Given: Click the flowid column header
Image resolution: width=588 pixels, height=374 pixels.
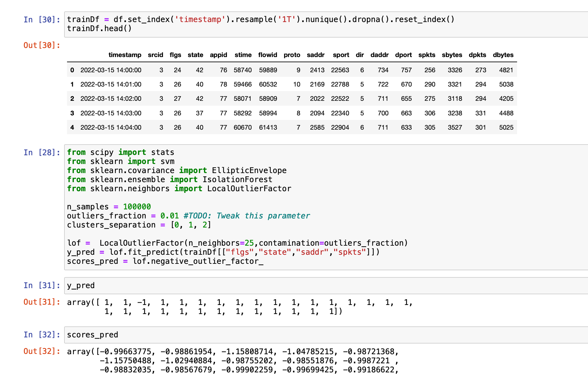Looking at the screenshot, I should click(267, 55).
